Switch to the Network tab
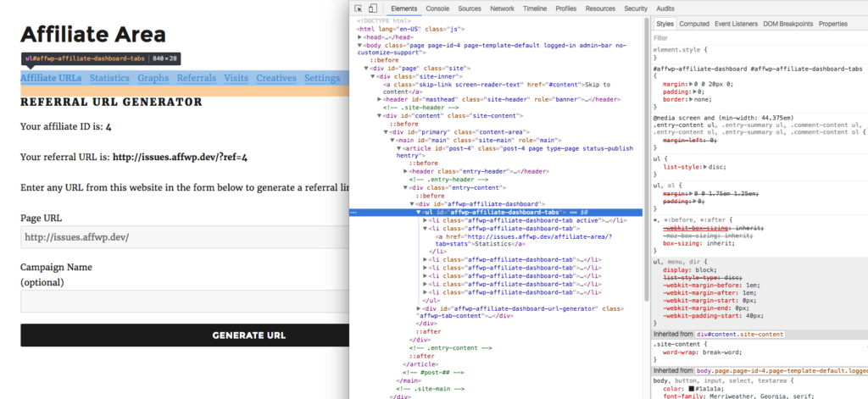This screenshot has height=399, width=868. point(502,8)
